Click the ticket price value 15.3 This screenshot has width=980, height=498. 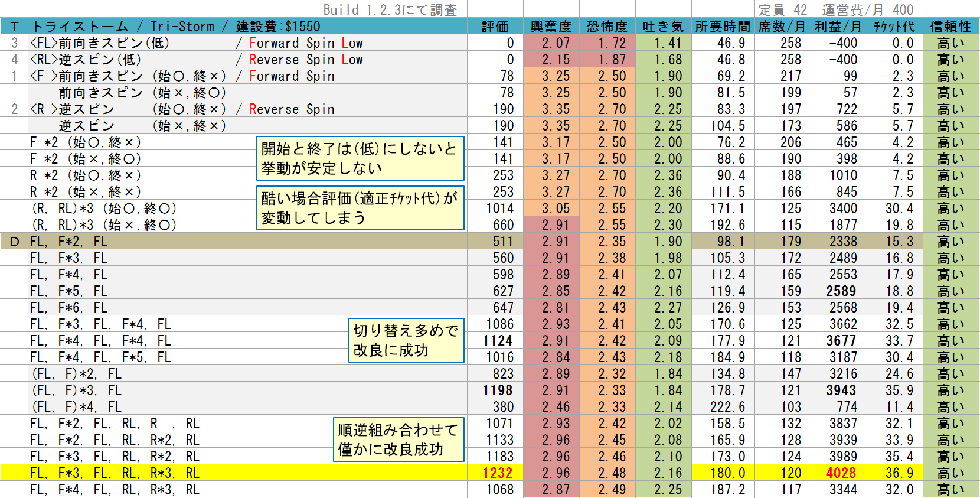(900, 242)
